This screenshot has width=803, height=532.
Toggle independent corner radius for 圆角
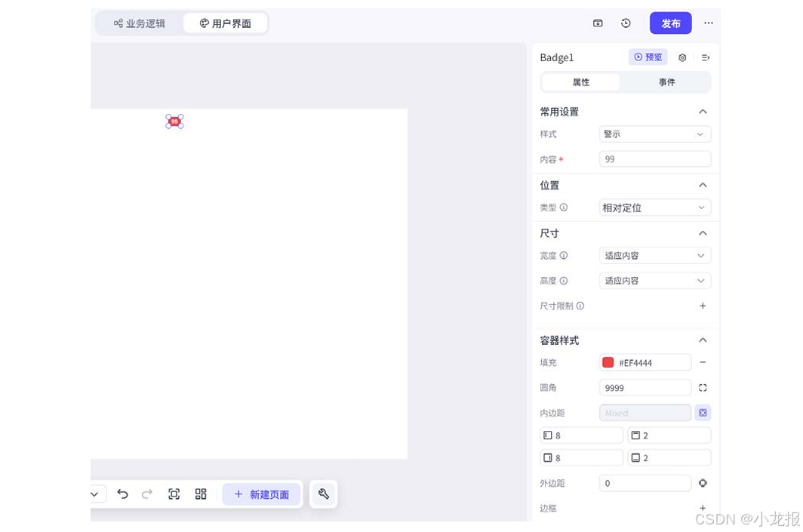click(703, 387)
